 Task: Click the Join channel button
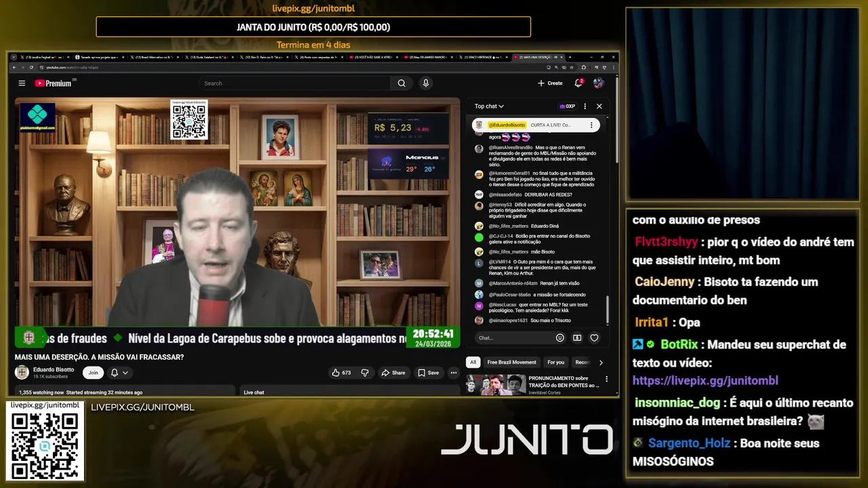point(93,373)
